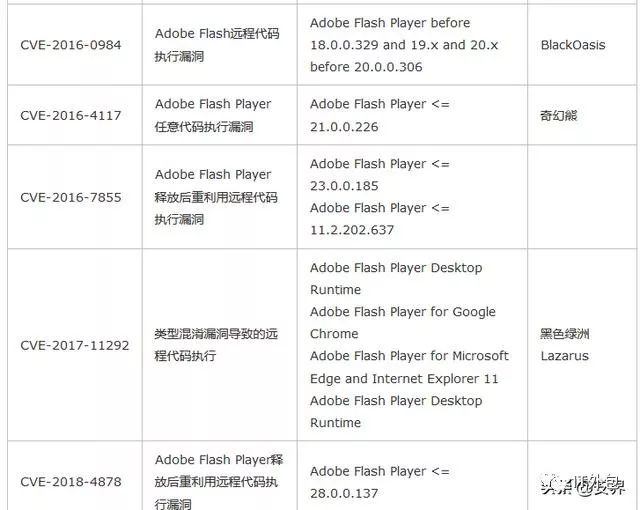Click the 类型混淆漏洞导致的远程代码执行 description
Viewport: 640px width, 510px height.
216,345
